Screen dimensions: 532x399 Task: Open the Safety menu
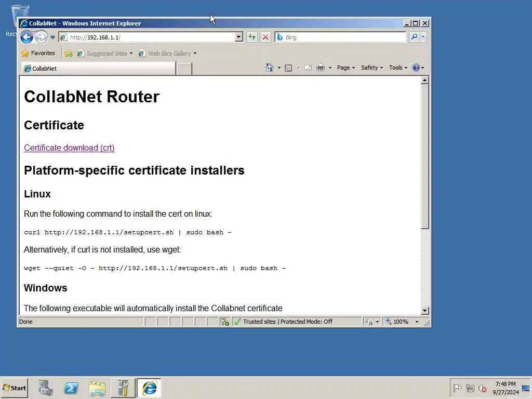372,68
